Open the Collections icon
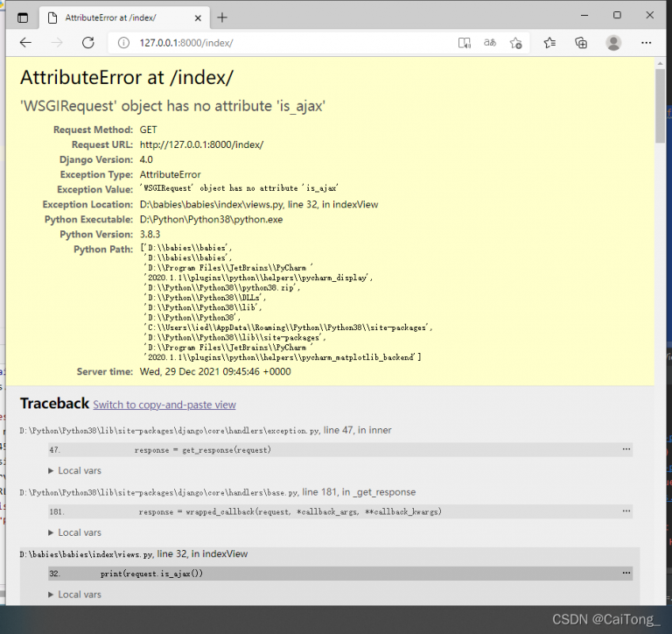 [580, 42]
